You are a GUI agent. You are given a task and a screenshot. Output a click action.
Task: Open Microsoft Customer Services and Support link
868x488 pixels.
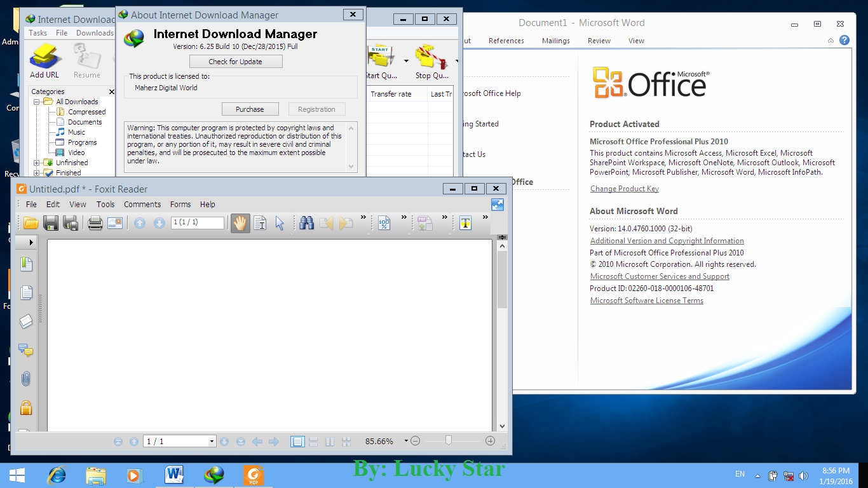[660, 276]
